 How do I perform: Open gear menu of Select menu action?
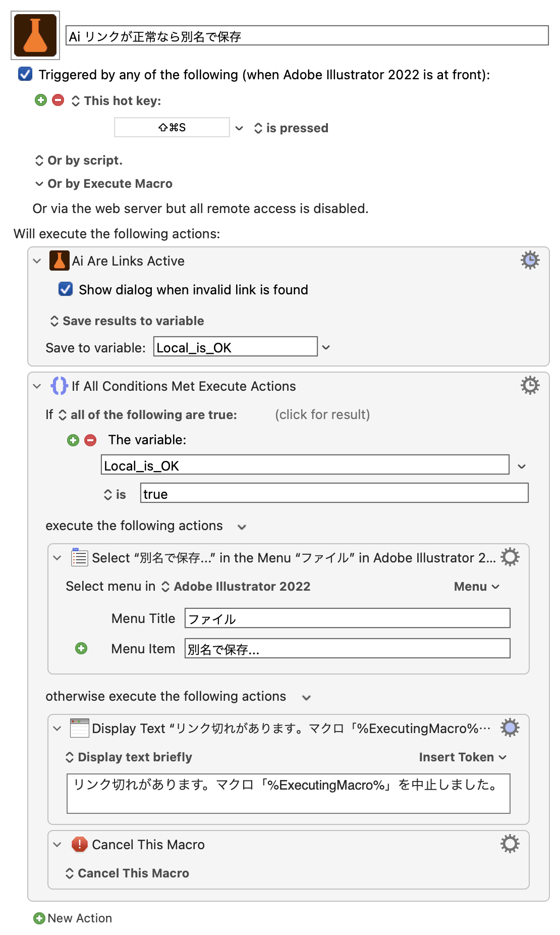point(510,557)
